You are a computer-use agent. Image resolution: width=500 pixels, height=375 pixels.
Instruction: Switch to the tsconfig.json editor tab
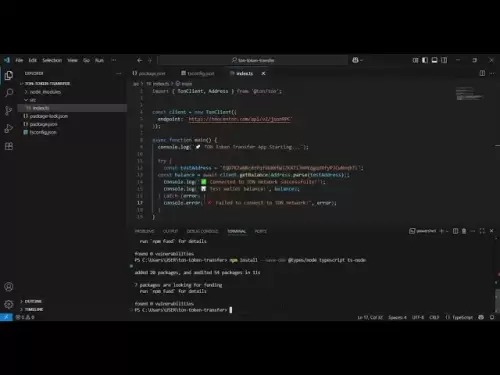(x=198, y=73)
